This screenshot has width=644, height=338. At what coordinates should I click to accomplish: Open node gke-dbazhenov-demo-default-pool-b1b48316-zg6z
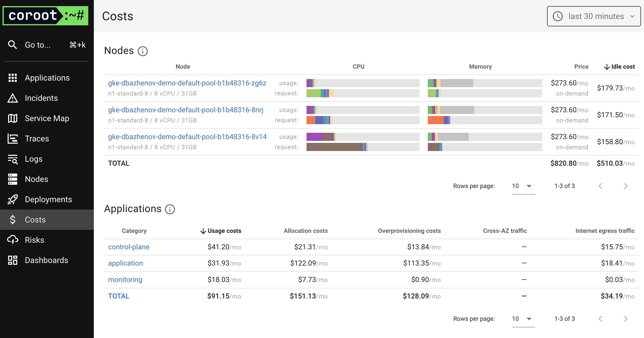pos(187,83)
